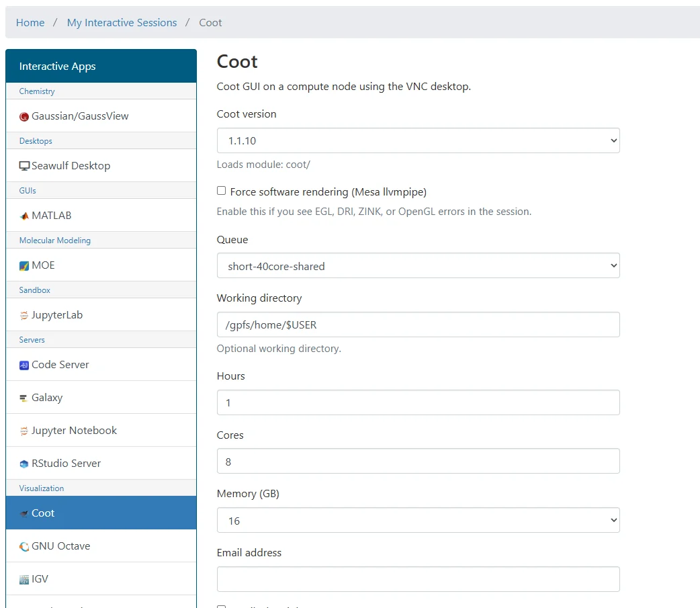Viewport: 700px width, 608px height.
Task: Click the 'Optional working directory.' help text
Action: point(279,349)
